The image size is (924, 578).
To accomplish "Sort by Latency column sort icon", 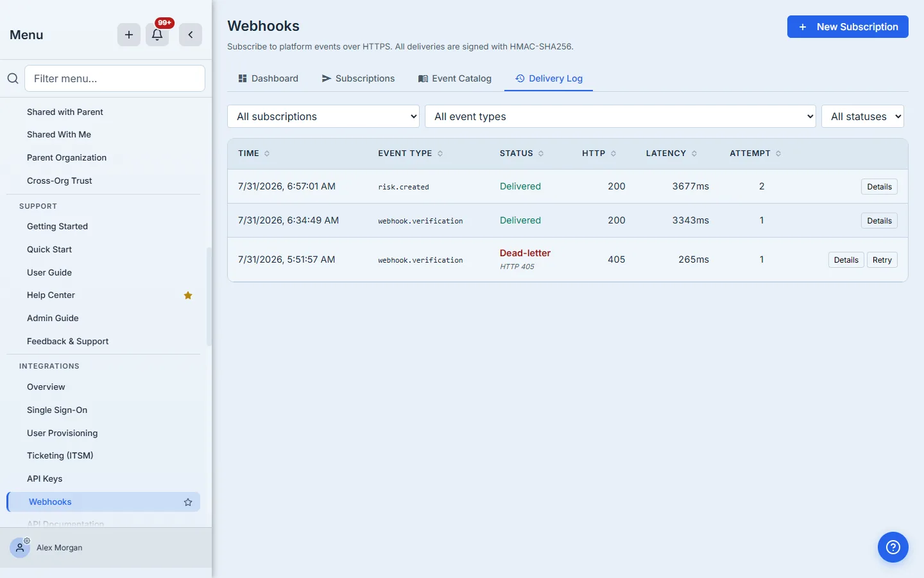I will [x=694, y=153].
